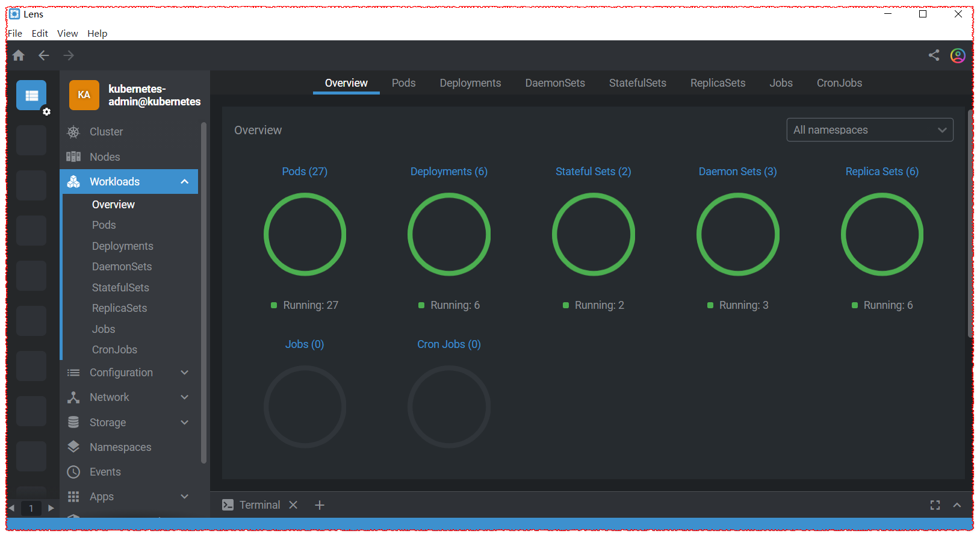Expand the Storage section chevron
This screenshot has height=537, width=980.
coord(185,423)
